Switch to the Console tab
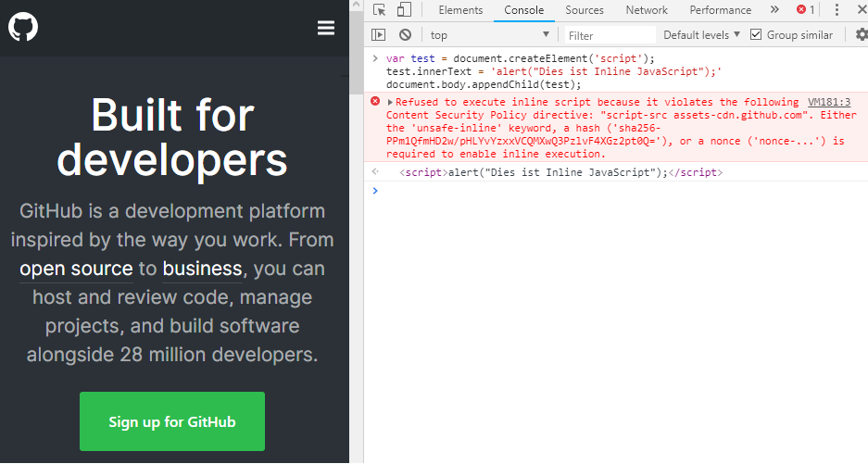This screenshot has width=868, height=464. click(523, 10)
